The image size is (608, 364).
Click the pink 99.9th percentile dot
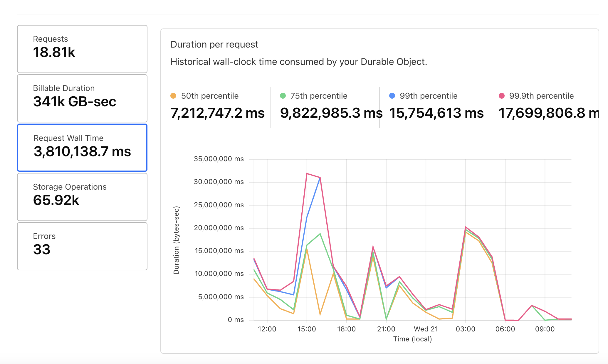click(x=501, y=96)
